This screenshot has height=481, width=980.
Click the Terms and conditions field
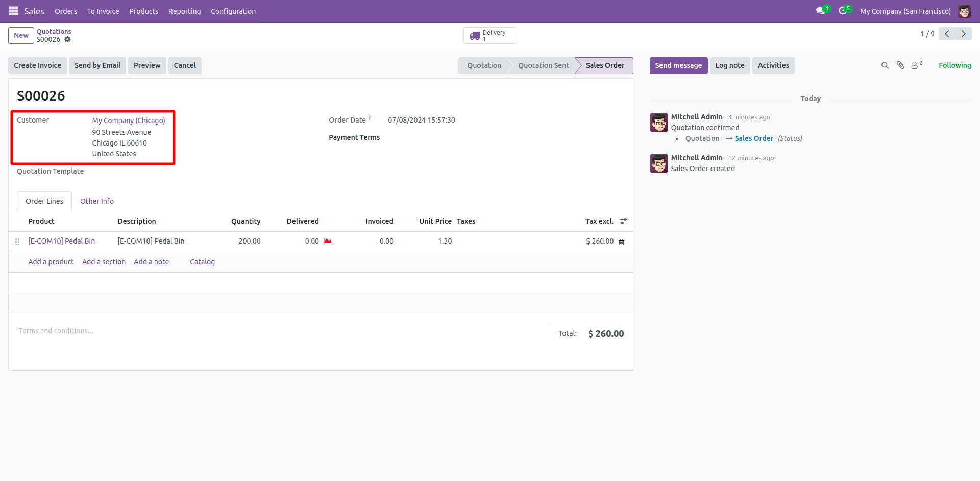coord(56,331)
